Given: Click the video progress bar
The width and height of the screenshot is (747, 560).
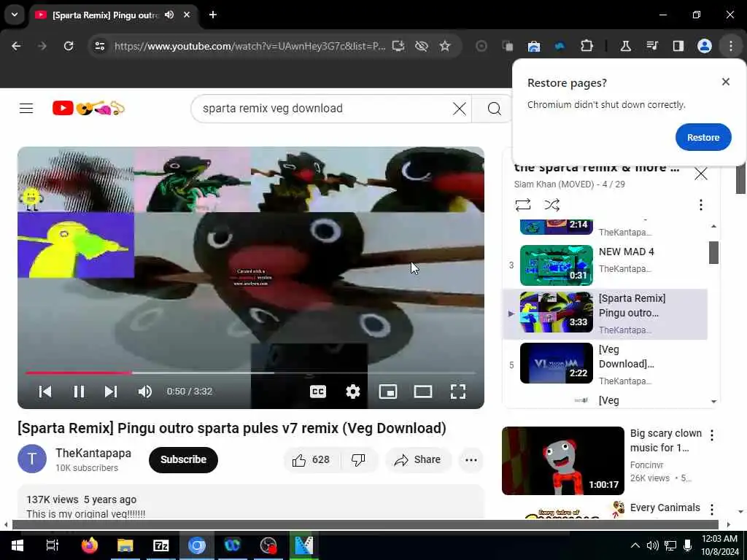Looking at the screenshot, I should pyautogui.click(x=251, y=373).
